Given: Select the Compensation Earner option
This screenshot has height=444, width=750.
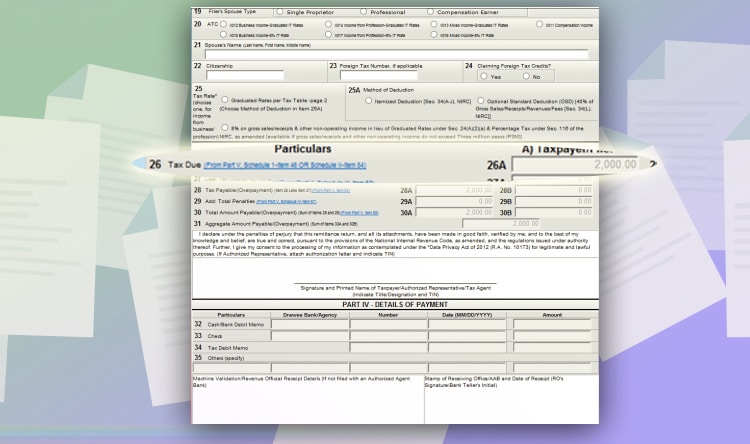Looking at the screenshot, I should (431, 11).
